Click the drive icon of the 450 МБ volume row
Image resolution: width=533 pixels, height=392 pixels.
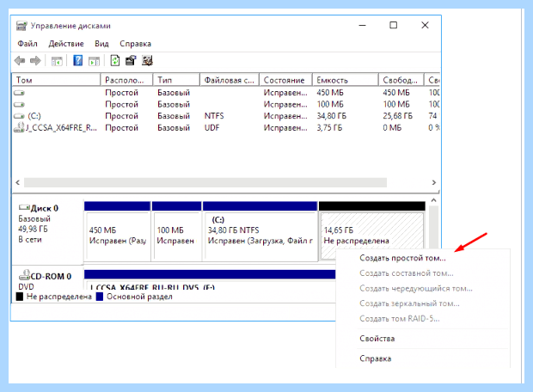pos(19,93)
